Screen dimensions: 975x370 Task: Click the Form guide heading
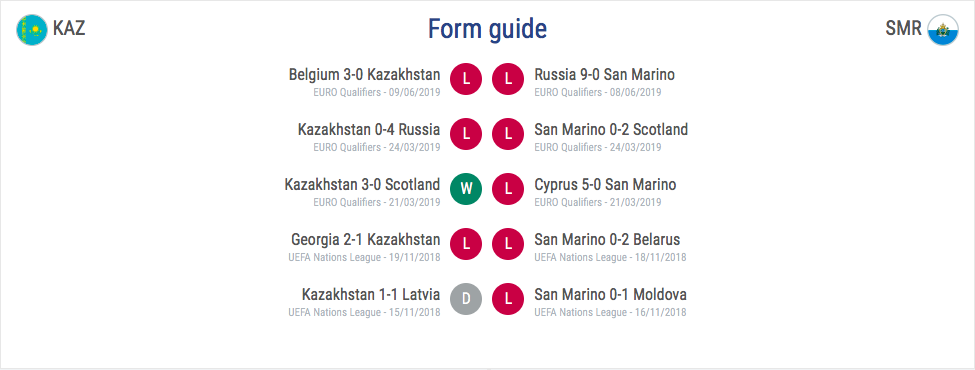click(x=488, y=29)
